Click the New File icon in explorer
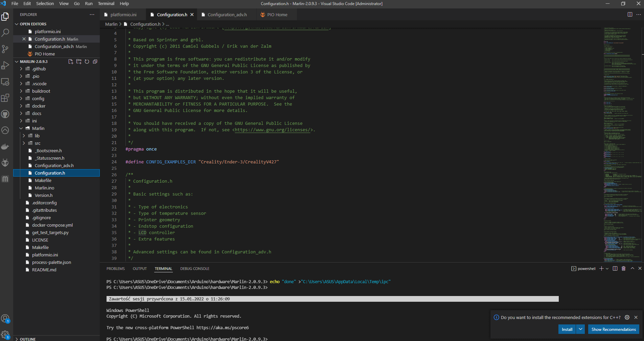 (71, 62)
